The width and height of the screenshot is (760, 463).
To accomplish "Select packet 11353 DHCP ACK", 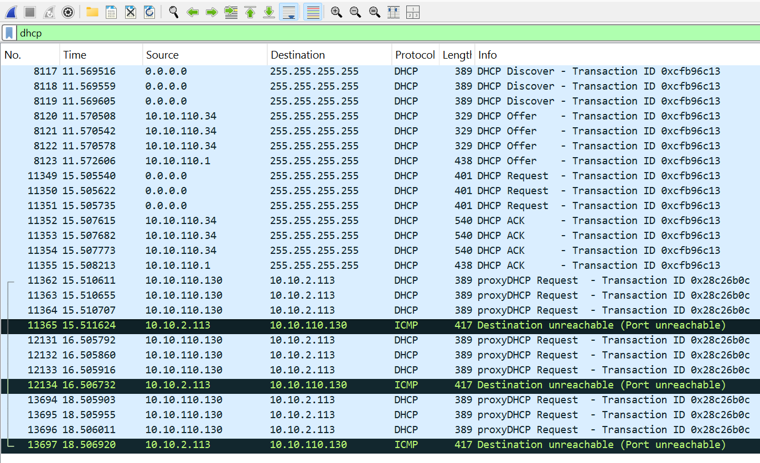I will tap(380, 236).
